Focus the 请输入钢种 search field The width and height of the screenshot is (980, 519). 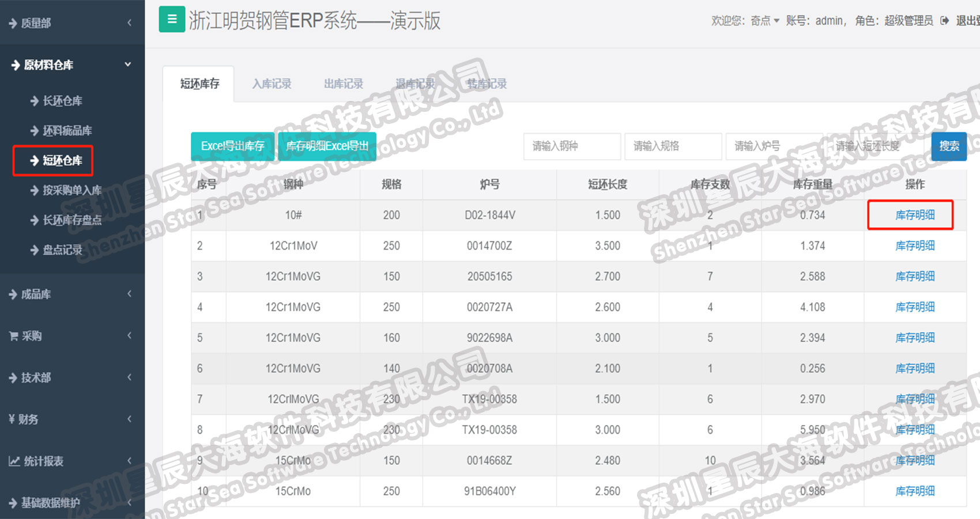(571, 146)
